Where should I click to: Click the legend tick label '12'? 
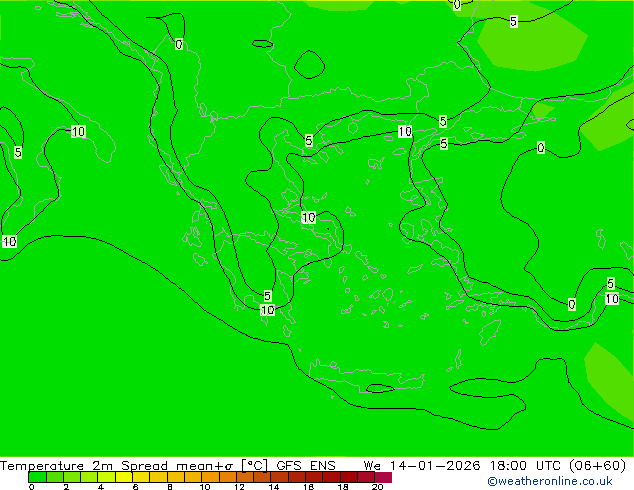[239, 487]
